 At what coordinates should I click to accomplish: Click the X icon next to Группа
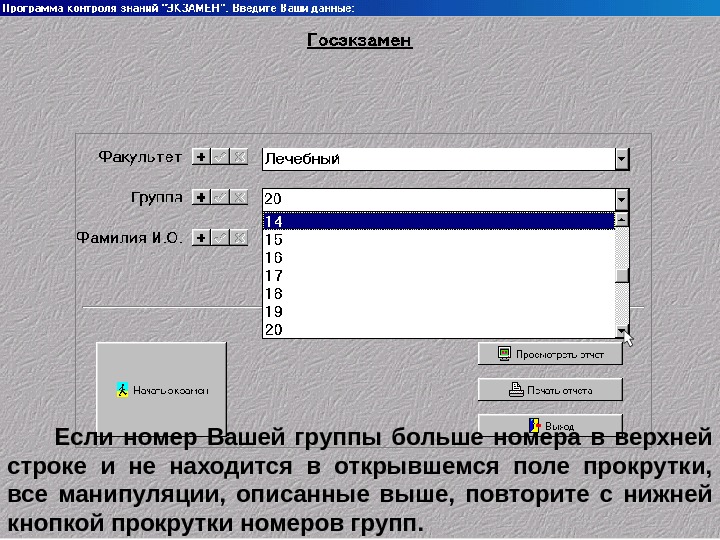pos(239,197)
